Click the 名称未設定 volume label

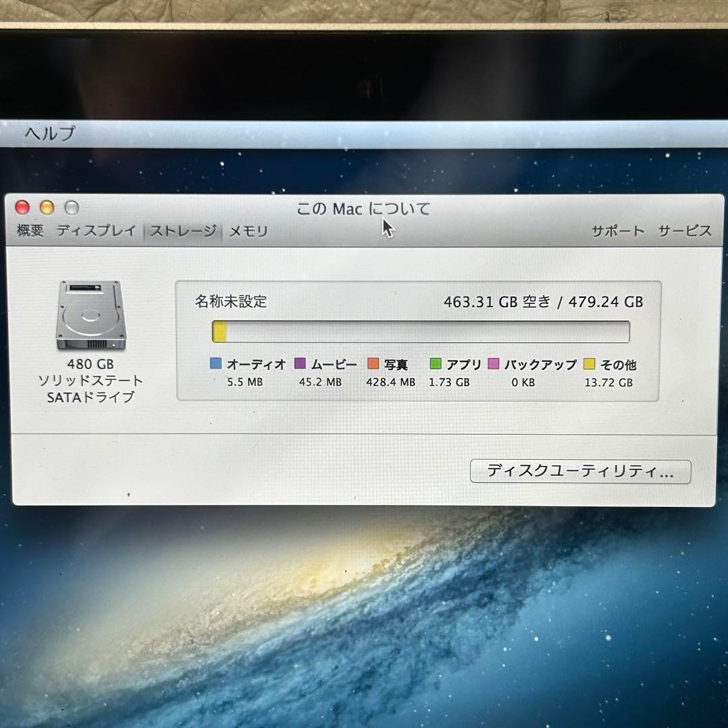230,303
